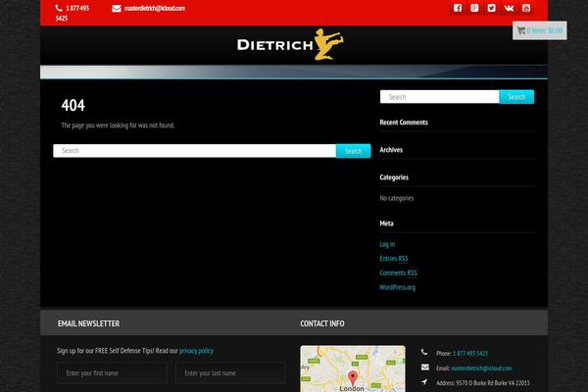This screenshot has width=588, height=392.
Task: Click the Archives heading
Action: pos(391,150)
